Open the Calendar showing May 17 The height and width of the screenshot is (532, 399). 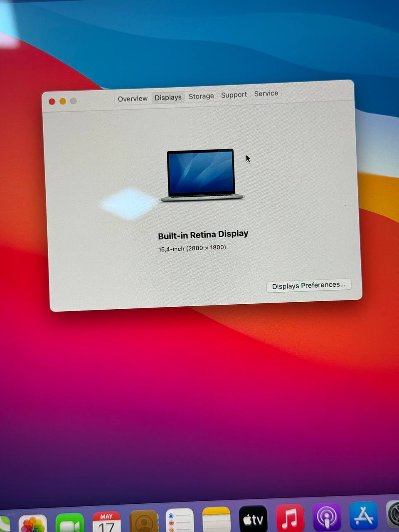point(106,522)
